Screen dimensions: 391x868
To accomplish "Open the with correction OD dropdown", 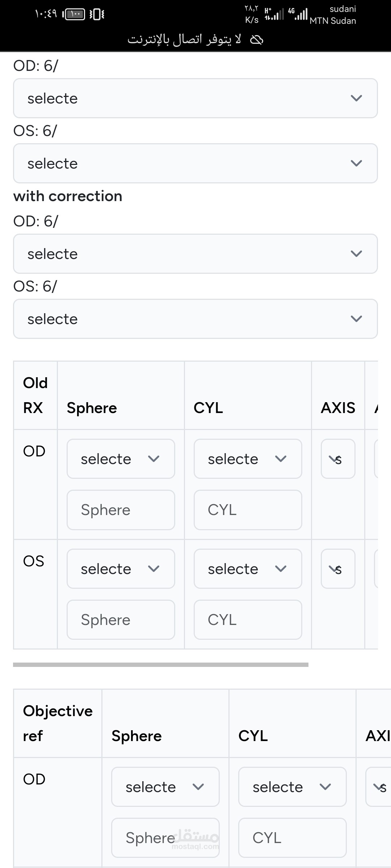I will click(x=195, y=254).
